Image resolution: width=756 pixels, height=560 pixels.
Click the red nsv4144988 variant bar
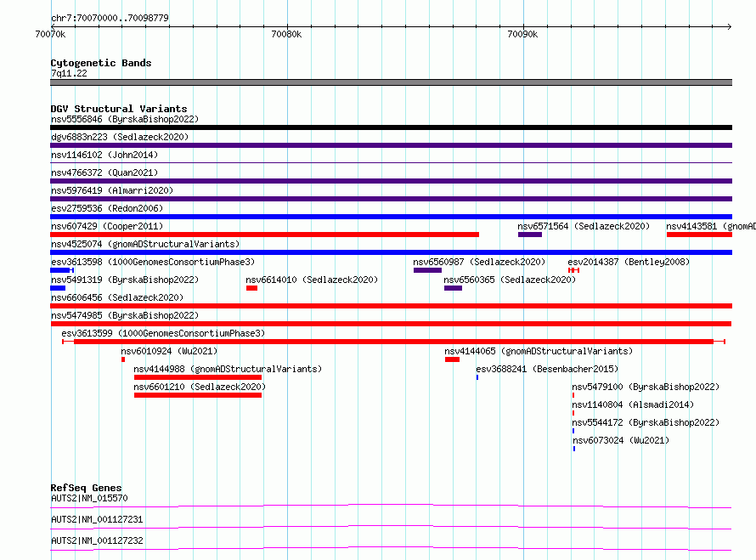click(198, 377)
